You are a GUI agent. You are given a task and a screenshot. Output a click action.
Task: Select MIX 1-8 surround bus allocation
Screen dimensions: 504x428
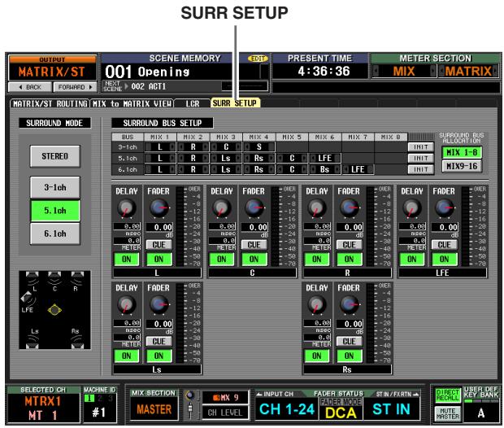click(462, 152)
